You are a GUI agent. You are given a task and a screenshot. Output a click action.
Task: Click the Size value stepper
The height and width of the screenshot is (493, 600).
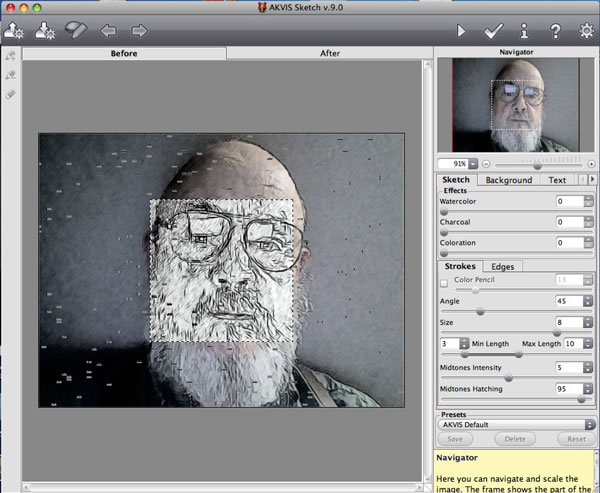click(x=588, y=322)
